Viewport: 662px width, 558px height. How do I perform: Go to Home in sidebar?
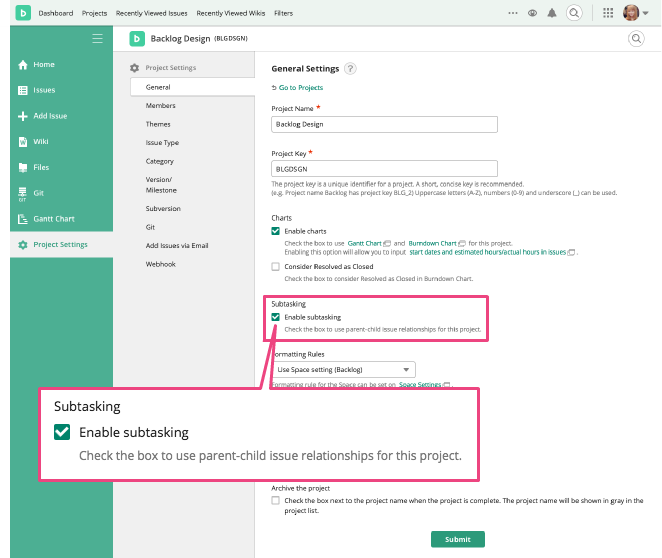click(x=62, y=65)
